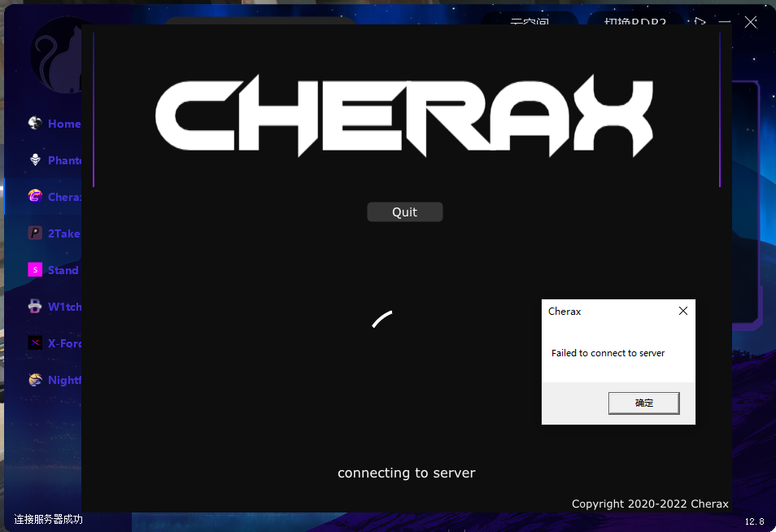Choose the pink Stand icon in sidebar
The width and height of the screenshot is (776, 532).
pyautogui.click(x=35, y=270)
